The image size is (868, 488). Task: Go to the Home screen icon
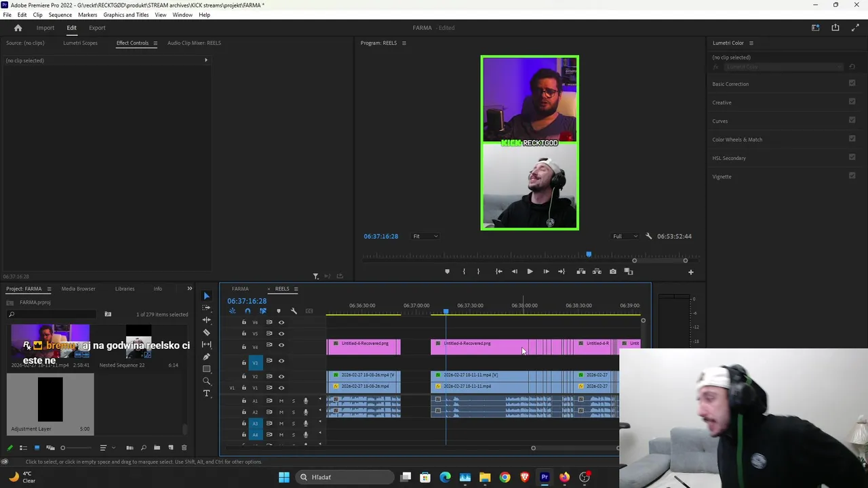pos(18,28)
